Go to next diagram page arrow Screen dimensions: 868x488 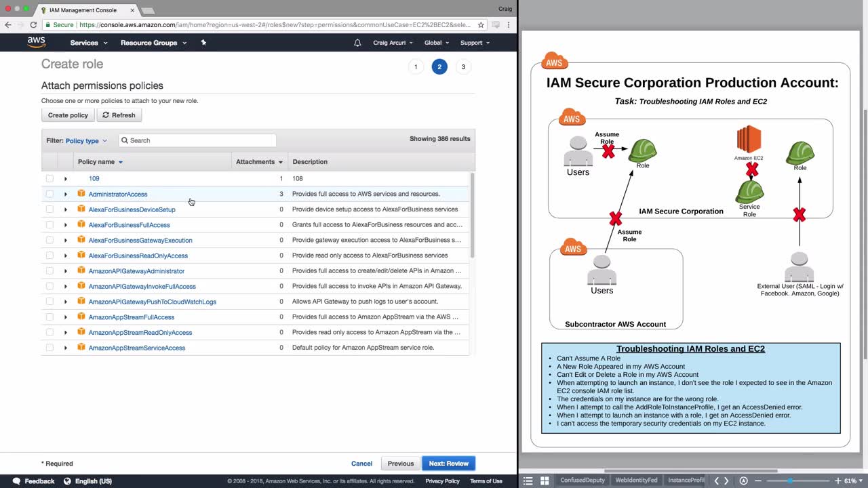[726, 481]
